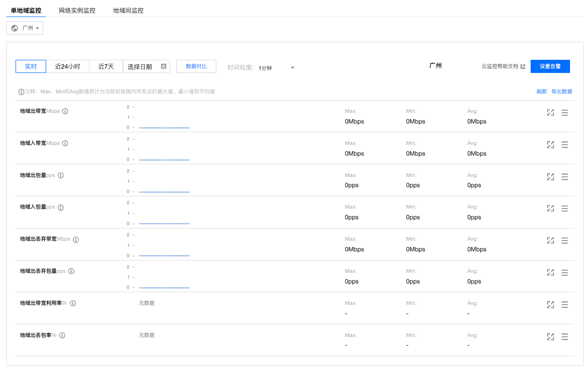
Task: Click the info icon next to 地域出丢弃包量
Action: pyautogui.click(x=71, y=271)
